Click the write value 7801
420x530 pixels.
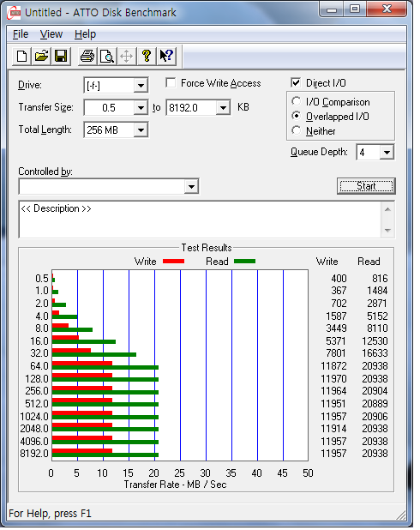[336, 353]
